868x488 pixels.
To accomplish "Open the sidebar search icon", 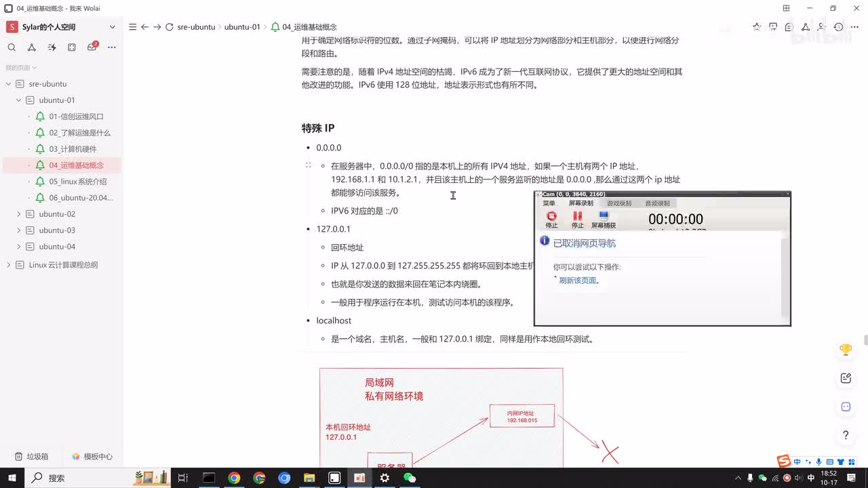I will pyautogui.click(x=12, y=47).
